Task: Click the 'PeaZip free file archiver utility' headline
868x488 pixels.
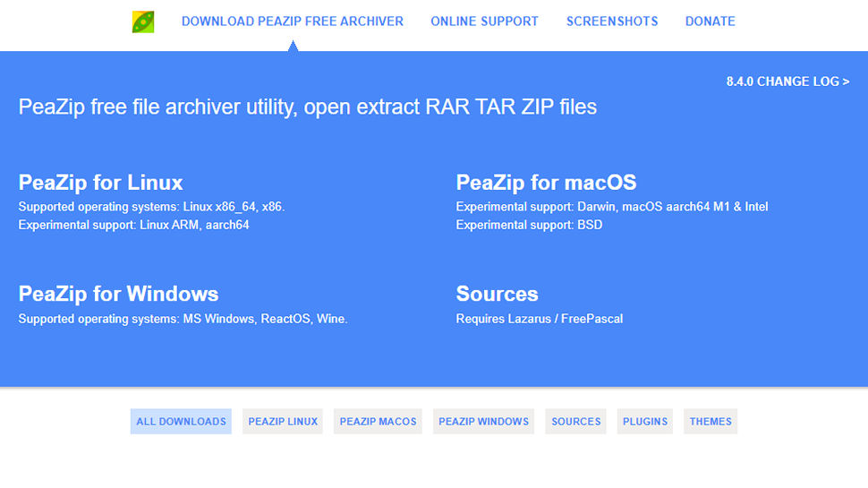Action: click(308, 107)
